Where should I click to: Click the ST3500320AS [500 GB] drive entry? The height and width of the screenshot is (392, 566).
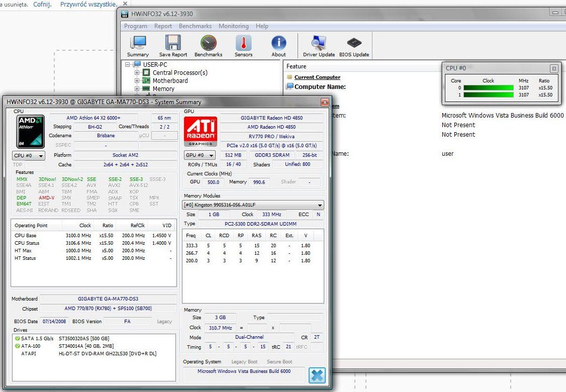[84, 339]
